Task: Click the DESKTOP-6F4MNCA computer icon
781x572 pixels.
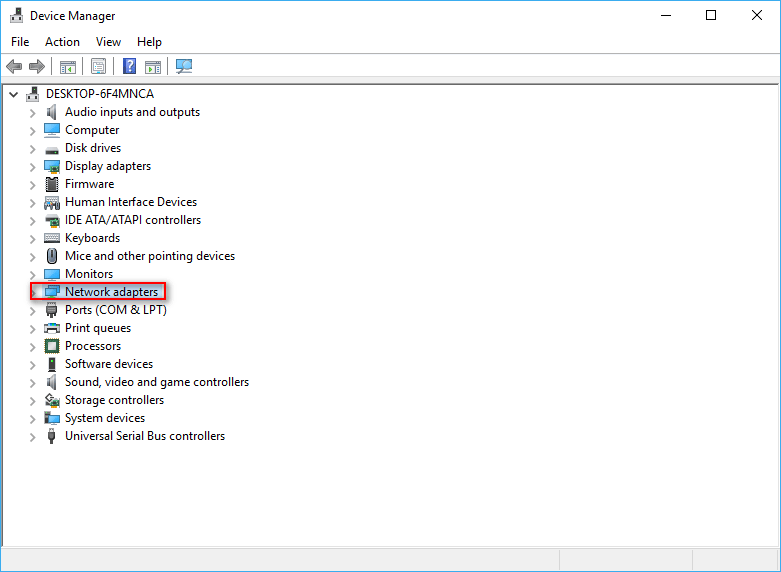Action: point(33,94)
